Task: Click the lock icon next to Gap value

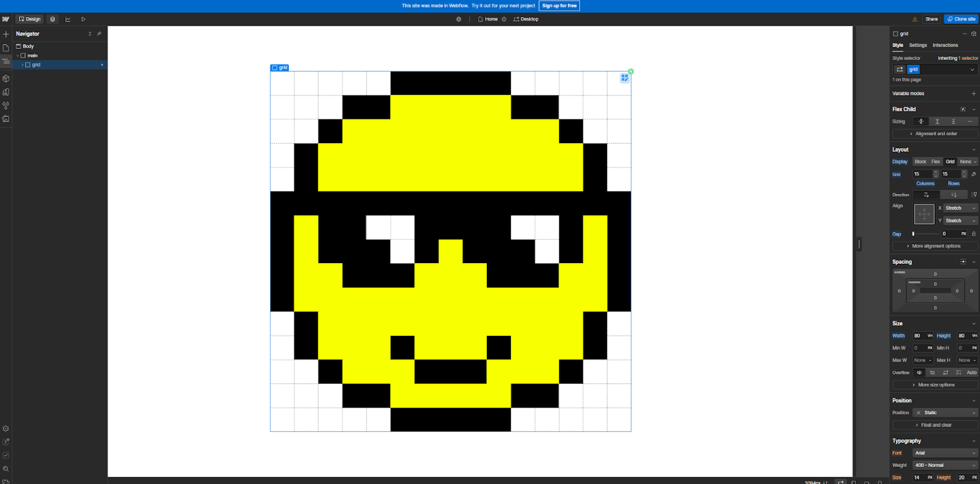Action: tap(974, 234)
